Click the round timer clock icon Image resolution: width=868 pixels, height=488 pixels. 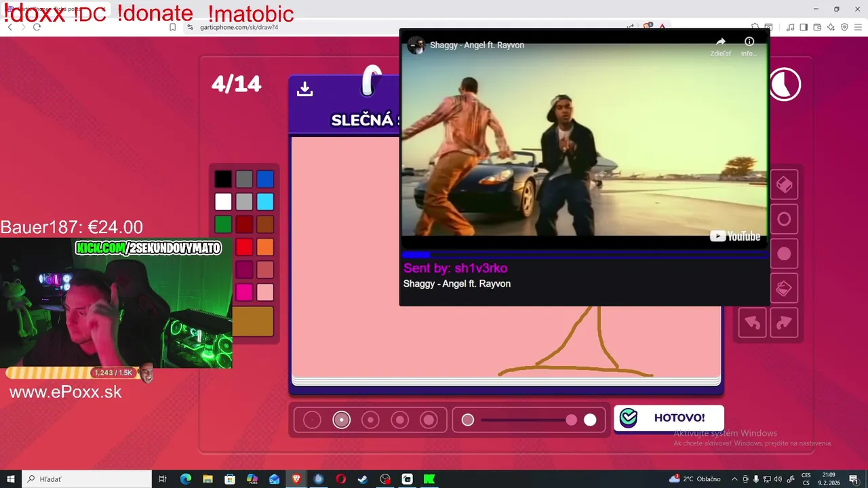785,85
